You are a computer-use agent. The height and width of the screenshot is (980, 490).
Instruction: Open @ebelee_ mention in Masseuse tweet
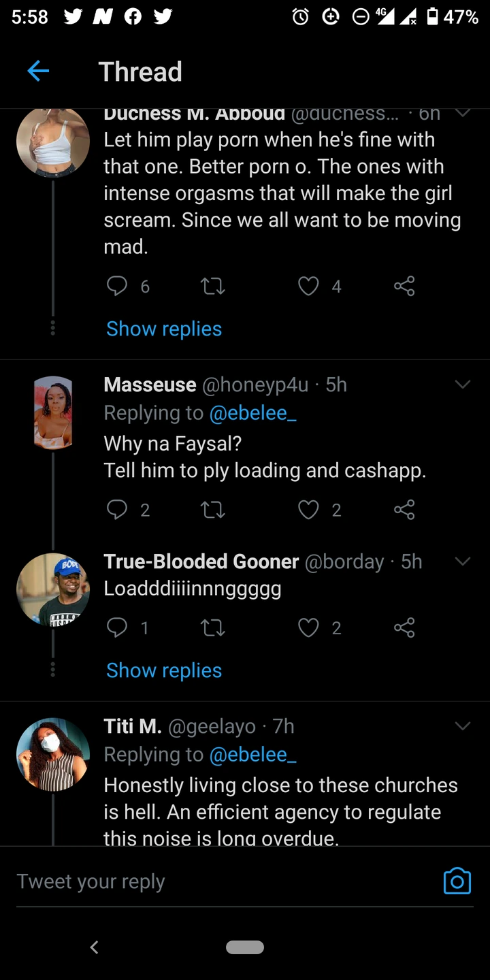tap(252, 413)
